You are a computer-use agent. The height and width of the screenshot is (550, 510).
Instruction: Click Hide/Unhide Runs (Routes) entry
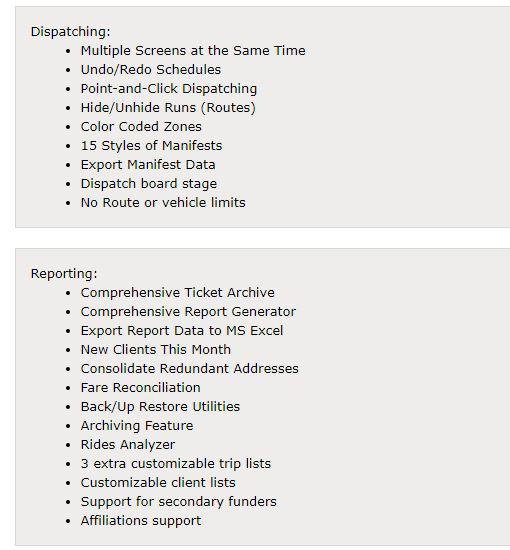[168, 107]
